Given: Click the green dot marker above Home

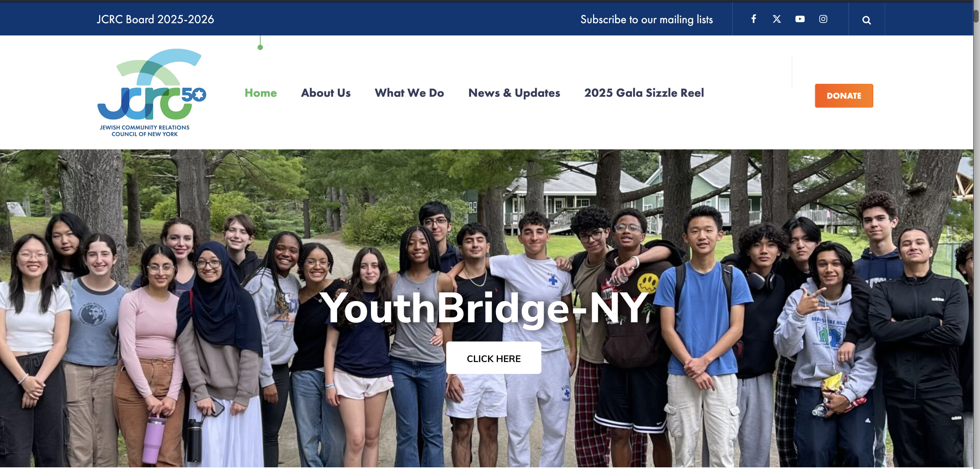Looking at the screenshot, I should tap(260, 47).
